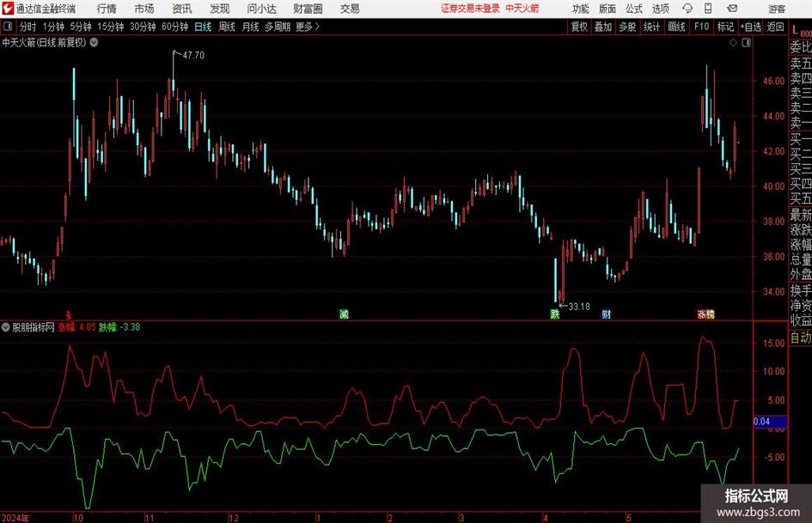This screenshot has height=523, width=812.
Task: Click the 游客 guest account label
Action: pos(777,9)
